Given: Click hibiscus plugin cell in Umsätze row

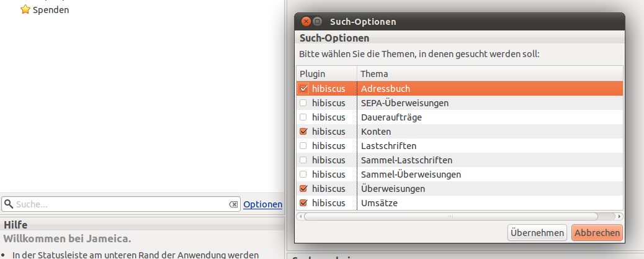Looking at the screenshot, I should click(329, 203).
